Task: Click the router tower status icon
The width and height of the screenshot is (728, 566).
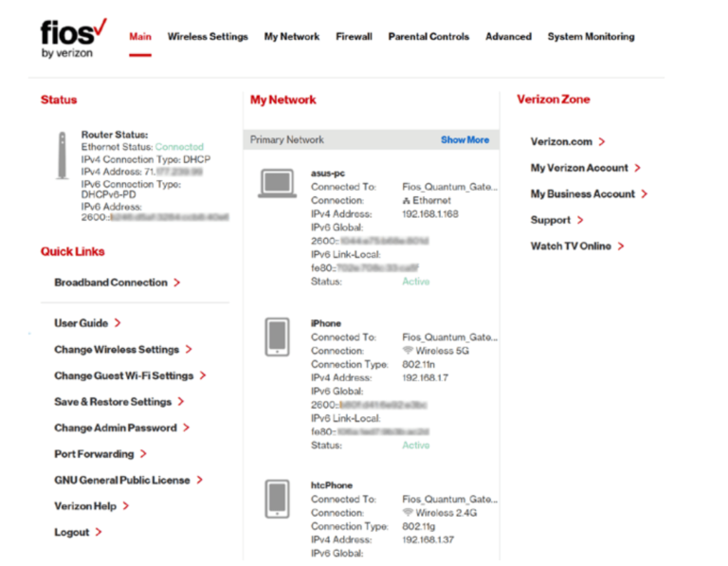Action: point(62,155)
